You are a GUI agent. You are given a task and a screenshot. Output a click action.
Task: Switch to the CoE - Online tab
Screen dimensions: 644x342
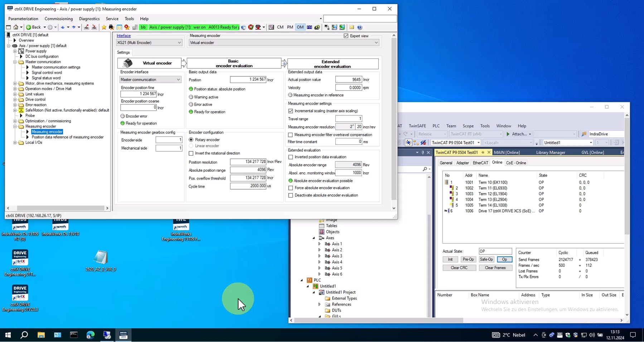pyautogui.click(x=516, y=163)
